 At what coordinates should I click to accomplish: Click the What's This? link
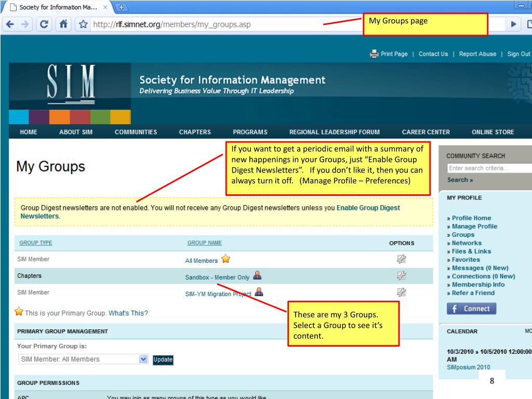pyautogui.click(x=128, y=313)
